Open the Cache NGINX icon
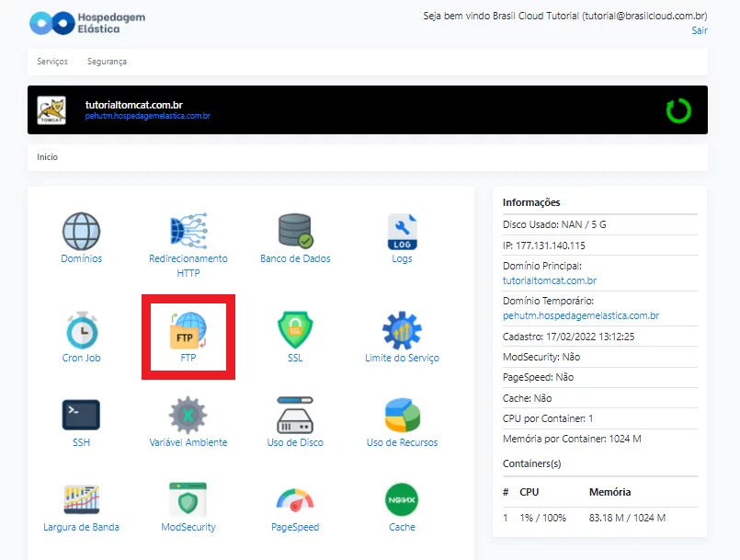Image resolution: width=740 pixels, height=560 pixels. (402, 499)
